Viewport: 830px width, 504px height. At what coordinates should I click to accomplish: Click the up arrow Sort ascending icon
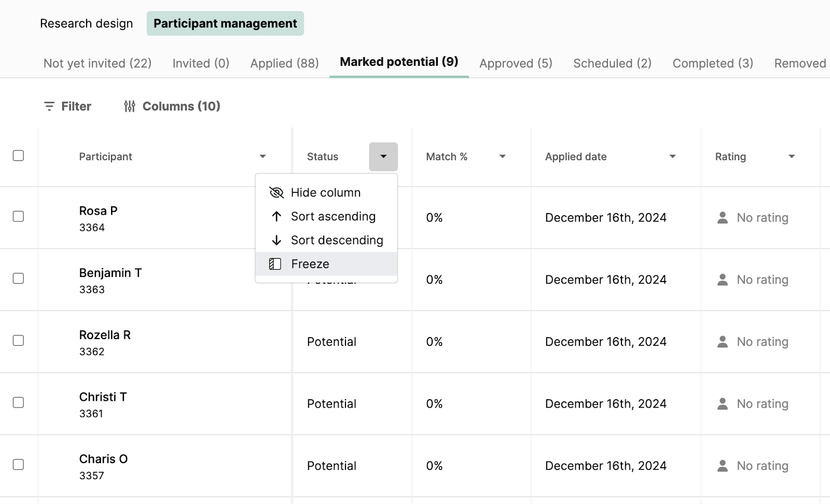(276, 216)
